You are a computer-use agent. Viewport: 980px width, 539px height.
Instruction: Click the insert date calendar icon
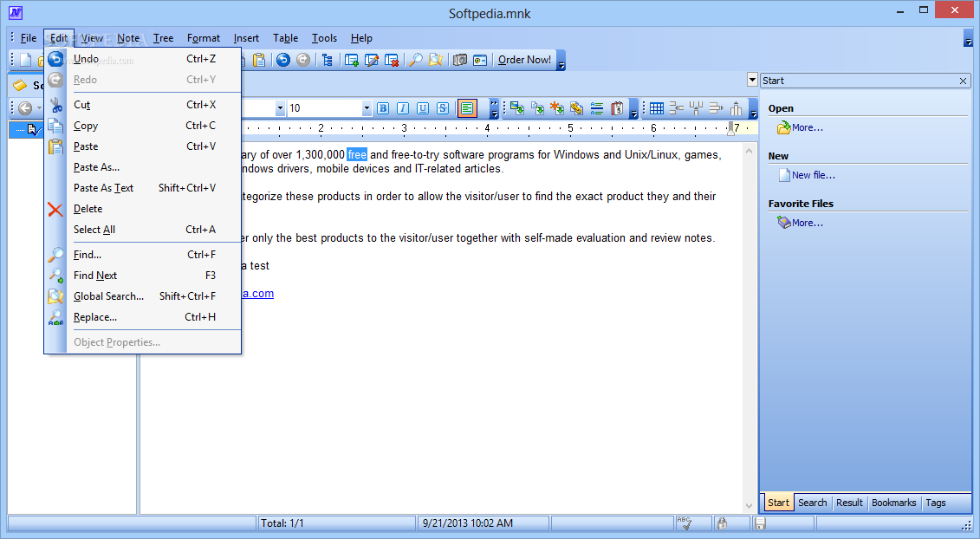tap(617, 108)
